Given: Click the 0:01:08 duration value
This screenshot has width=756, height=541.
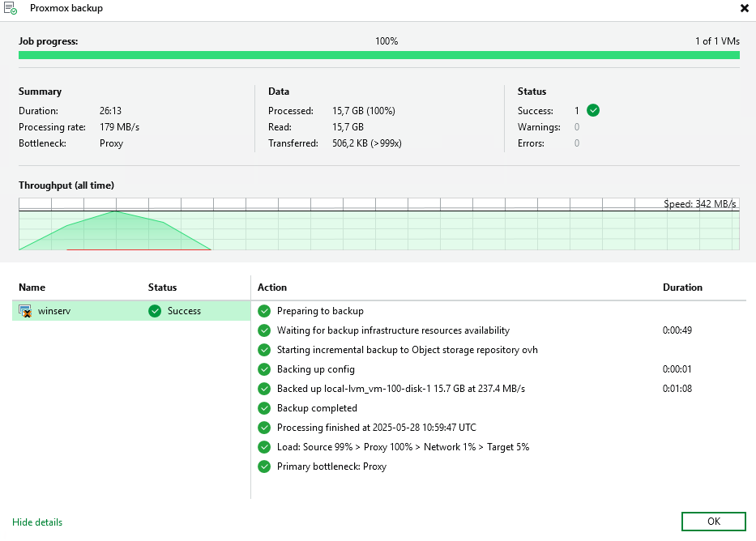Looking at the screenshot, I should click(x=677, y=389).
